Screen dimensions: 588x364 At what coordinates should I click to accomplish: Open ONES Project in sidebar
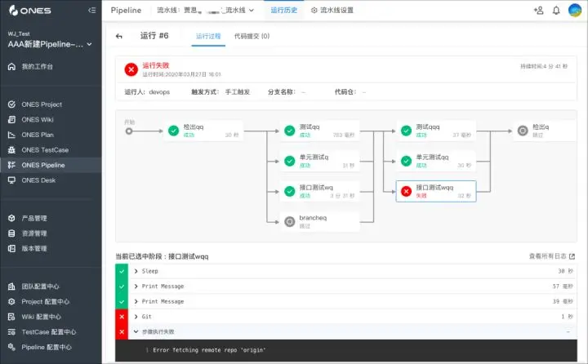tap(51, 104)
